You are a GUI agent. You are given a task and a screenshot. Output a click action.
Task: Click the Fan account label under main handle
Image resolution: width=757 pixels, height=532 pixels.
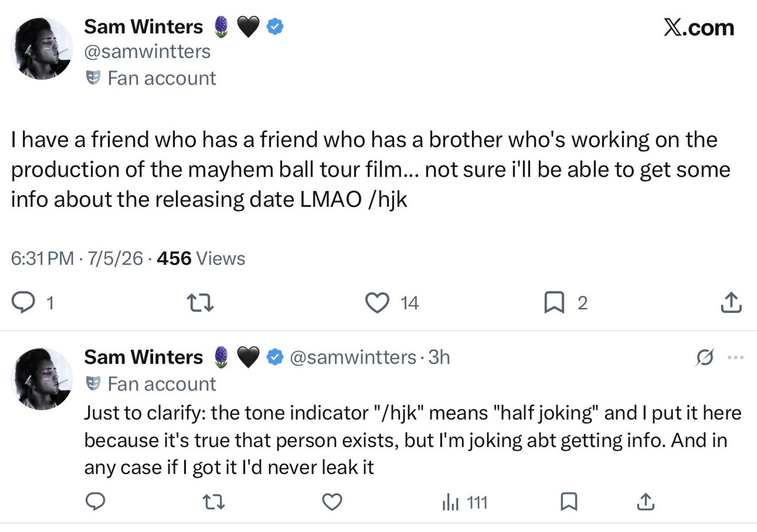(151, 78)
